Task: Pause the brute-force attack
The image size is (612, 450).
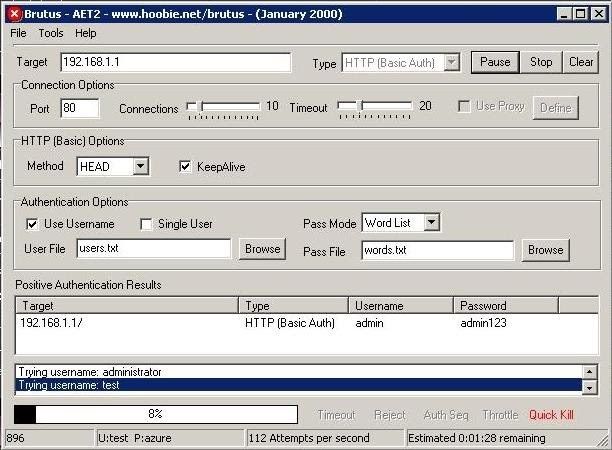Action: (495, 62)
